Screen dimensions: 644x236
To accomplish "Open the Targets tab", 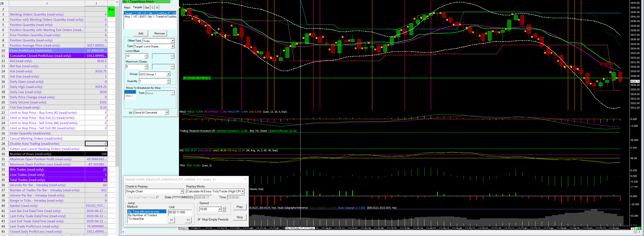I will pyautogui.click(x=138, y=7).
